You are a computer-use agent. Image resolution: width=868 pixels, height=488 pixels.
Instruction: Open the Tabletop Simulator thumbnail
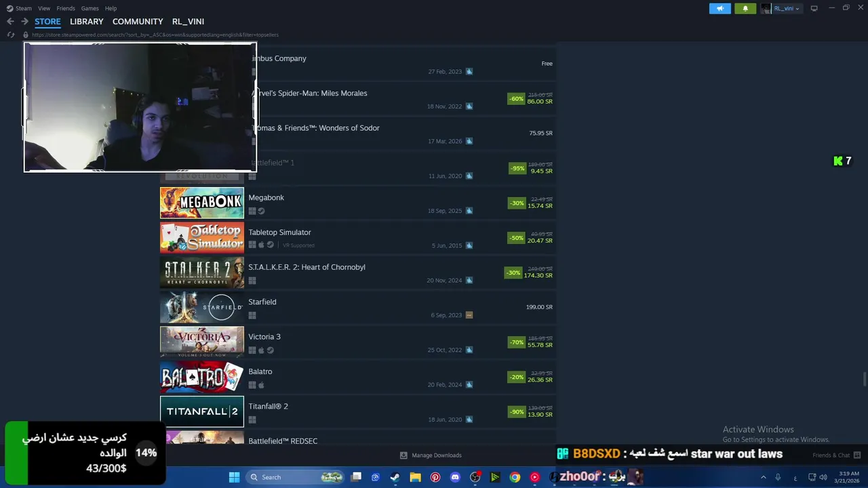pos(202,238)
